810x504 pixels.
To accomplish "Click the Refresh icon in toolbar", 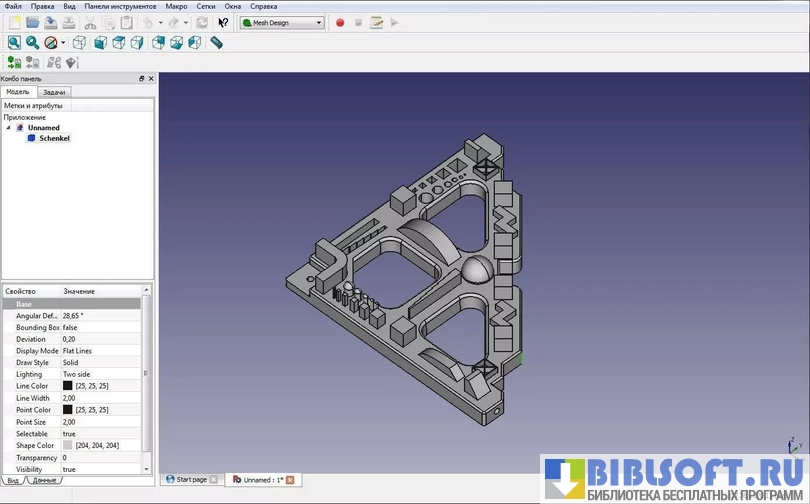I will pyautogui.click(x=202, y=22).
